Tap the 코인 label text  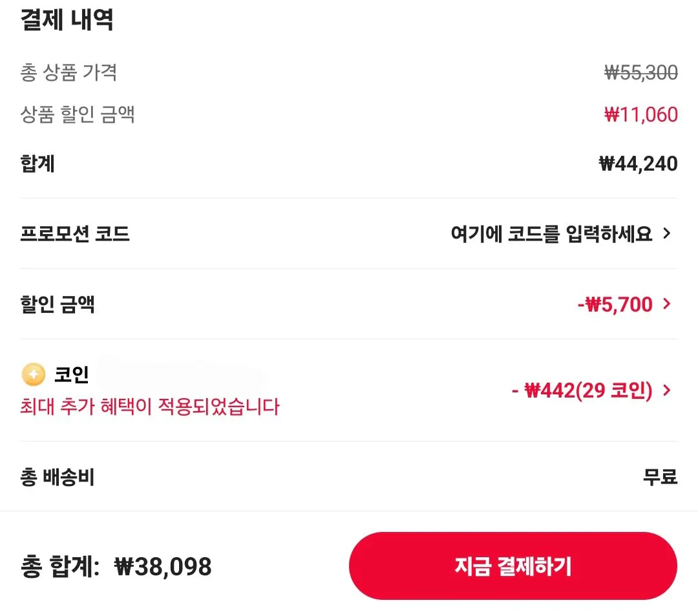(72, 374)
